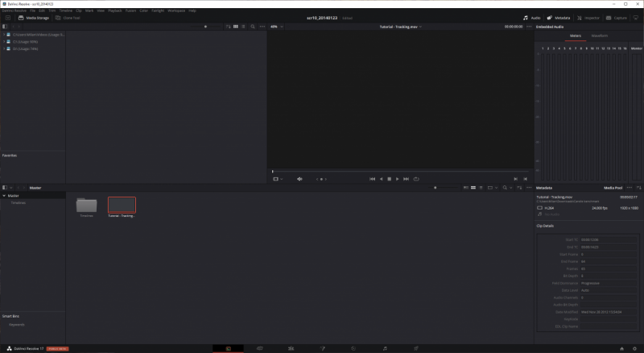Open media pool sort options
644x353 pixels.
[x=519, y=188]
